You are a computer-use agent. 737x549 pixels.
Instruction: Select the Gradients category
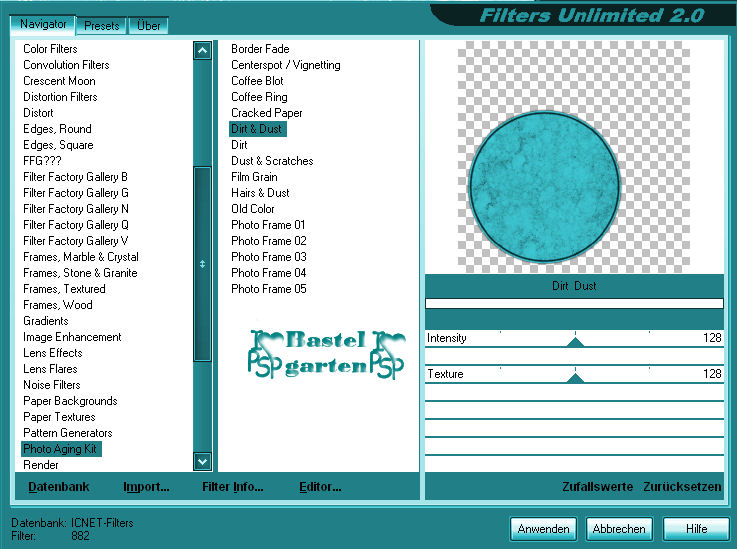tap(46, 321)
